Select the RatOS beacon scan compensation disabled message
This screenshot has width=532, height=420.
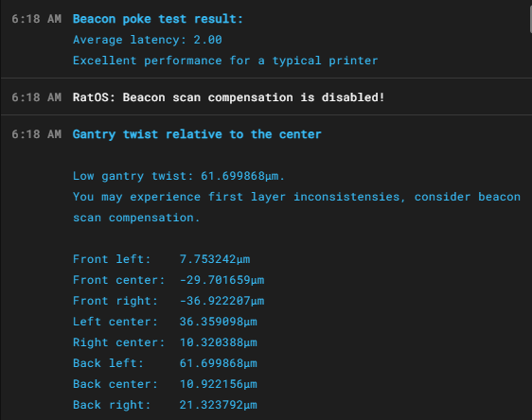[229, 97]
